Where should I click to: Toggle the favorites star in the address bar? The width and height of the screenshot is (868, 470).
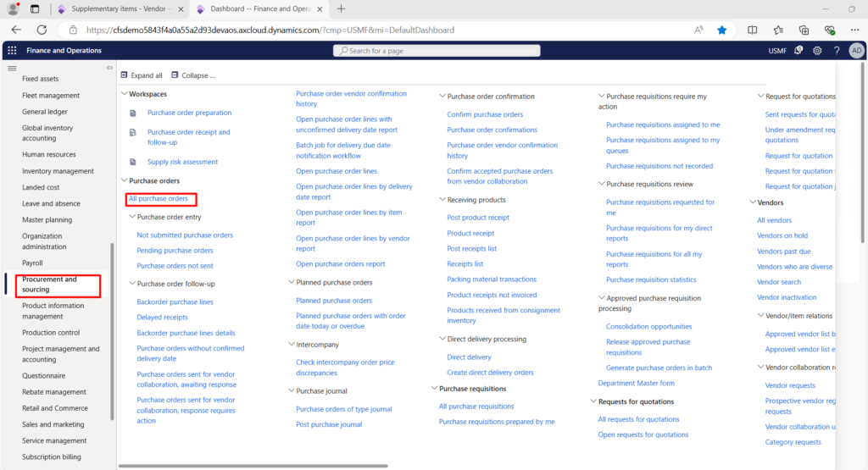point(722,30)
